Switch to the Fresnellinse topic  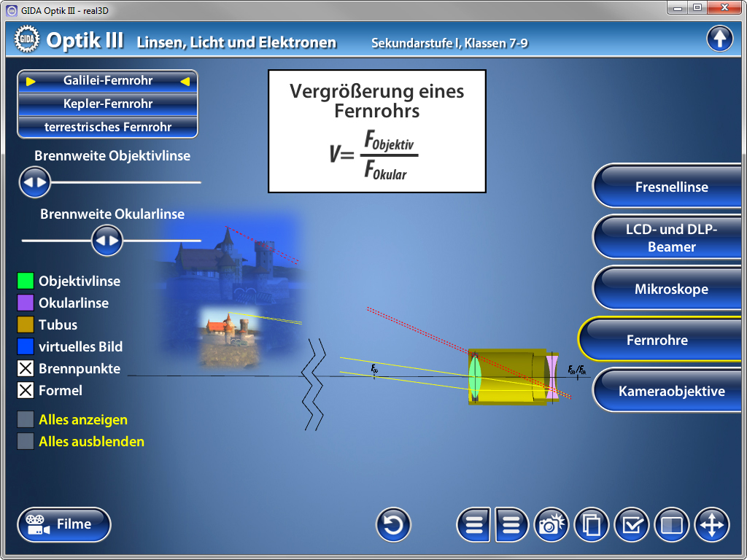click(x=670, y=187)
